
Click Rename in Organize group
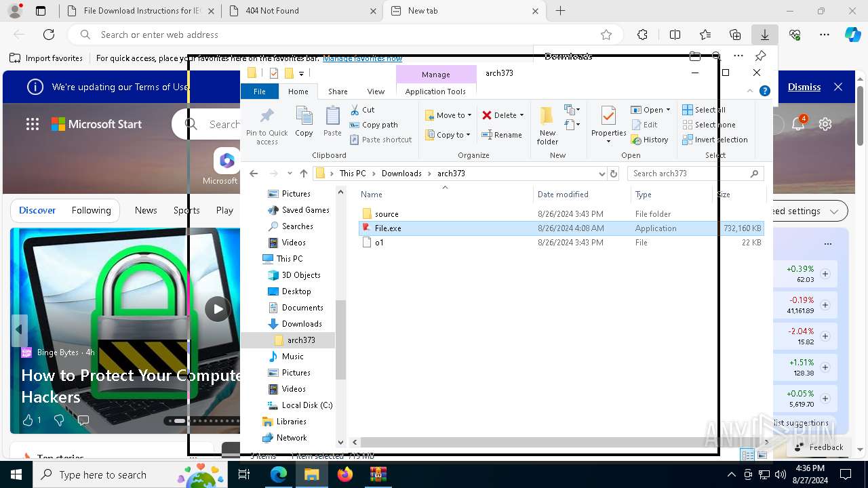coord(502,135)
